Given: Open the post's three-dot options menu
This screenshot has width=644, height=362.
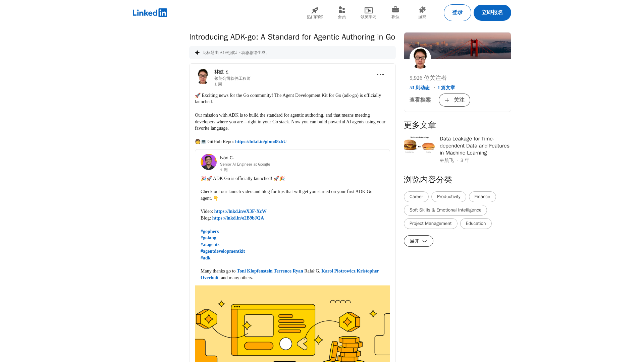Looking at the screenshot, I should (x=380, y=74).
